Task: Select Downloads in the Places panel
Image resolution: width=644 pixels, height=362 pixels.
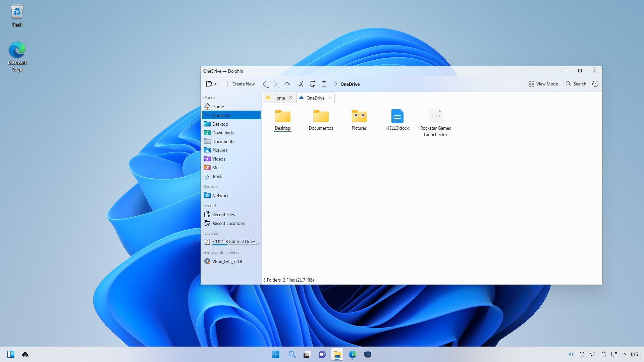Action: (x=223, y=133)
